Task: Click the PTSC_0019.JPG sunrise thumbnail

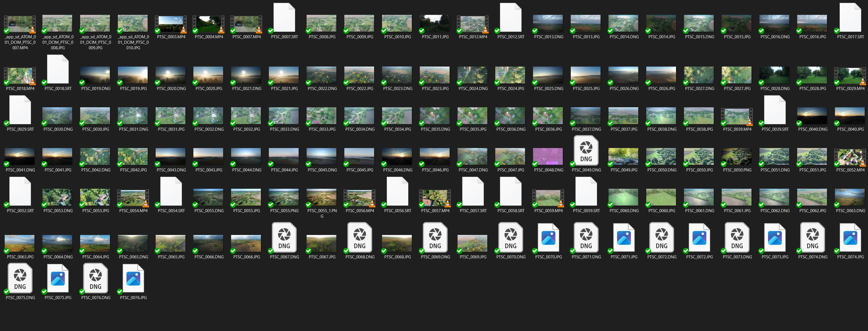Action: pyautogui.click(x=133, y=75)
